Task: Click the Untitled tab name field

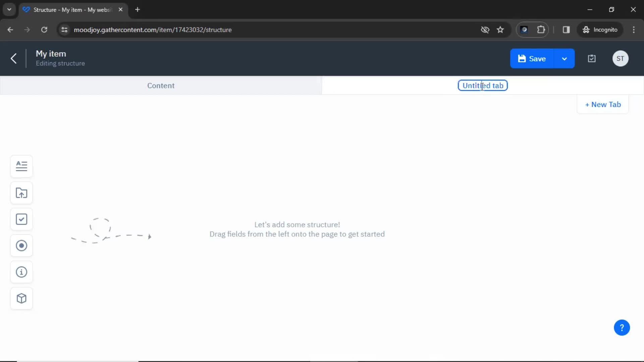Action: [483, 85]
